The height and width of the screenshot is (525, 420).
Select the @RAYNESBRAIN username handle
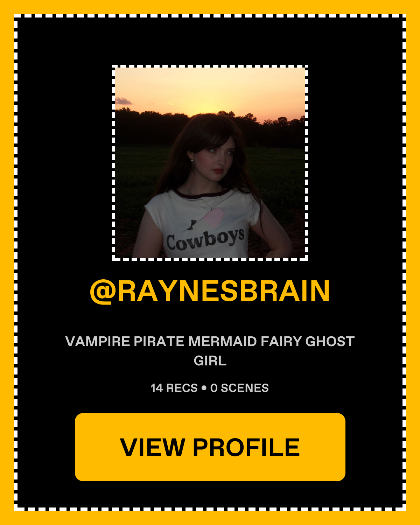click(x=210, y=291)
